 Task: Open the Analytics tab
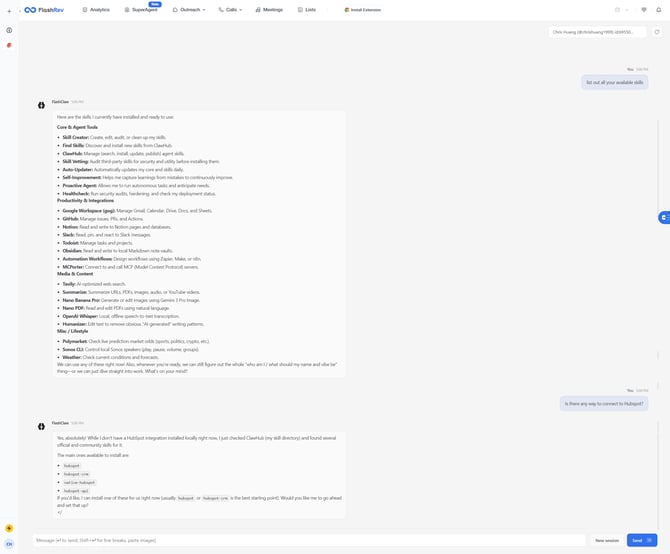click(96, 10)
